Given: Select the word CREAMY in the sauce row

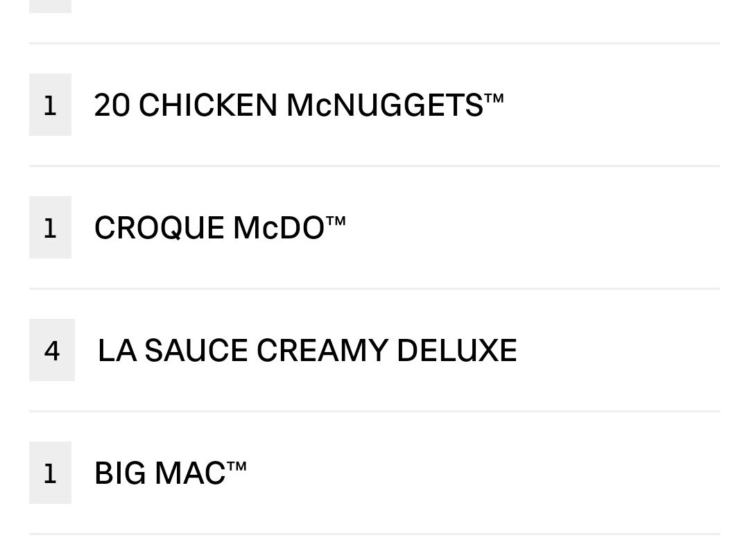Looking at the screenshot, I should [x=322, y=351].
